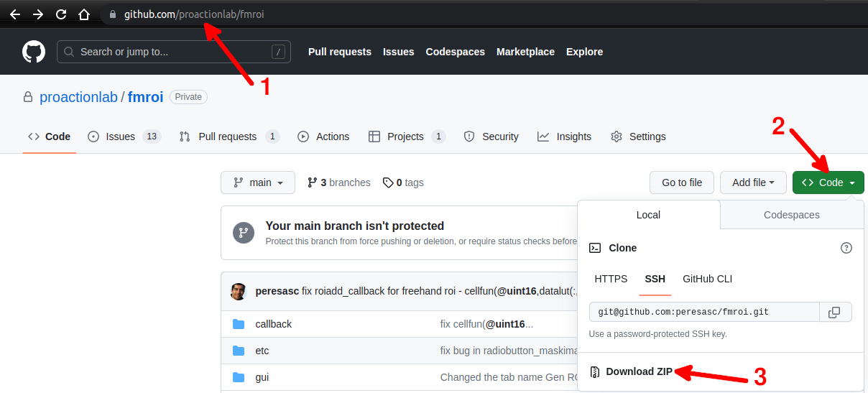Click the callback folder icon
The width and height of the screenshot is (868, 393).
pos(239,324)
